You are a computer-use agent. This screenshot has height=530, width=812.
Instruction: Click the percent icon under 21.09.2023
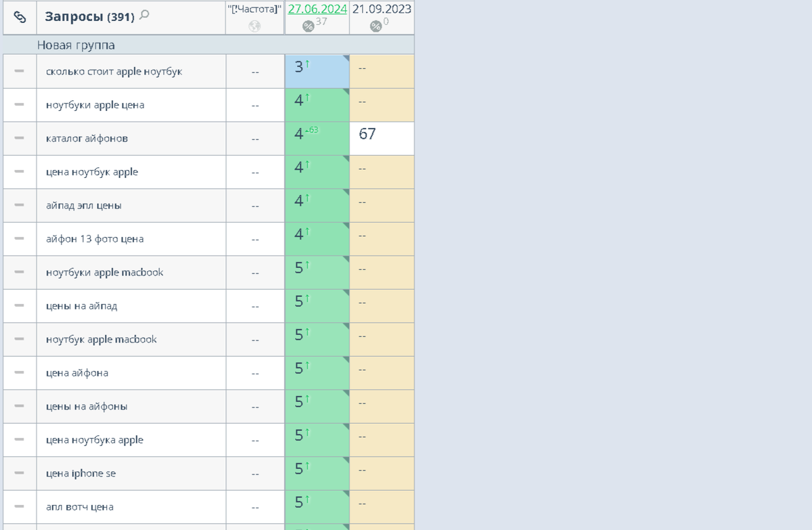click(x=376, y=26)
